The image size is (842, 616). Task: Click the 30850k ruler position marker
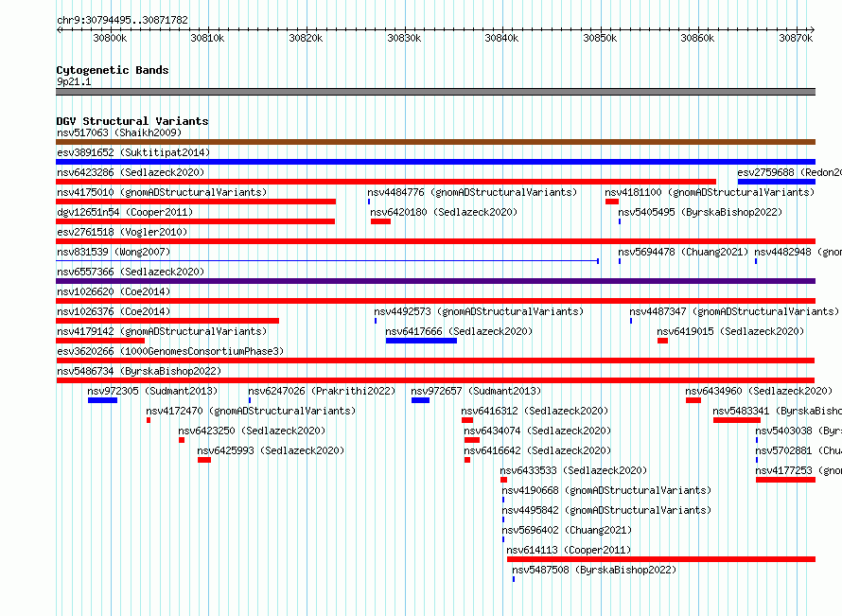click(x=600, y=38)
